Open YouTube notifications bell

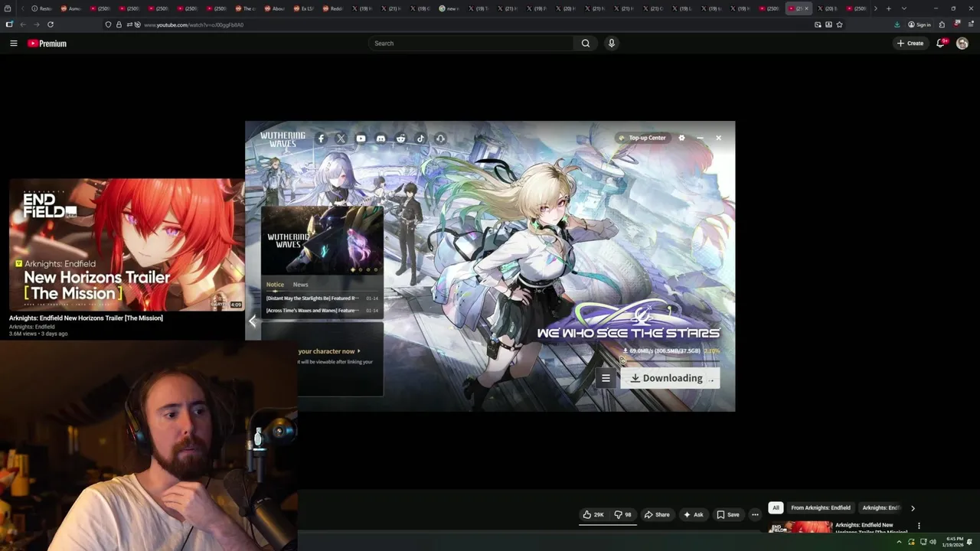[941, 44]
